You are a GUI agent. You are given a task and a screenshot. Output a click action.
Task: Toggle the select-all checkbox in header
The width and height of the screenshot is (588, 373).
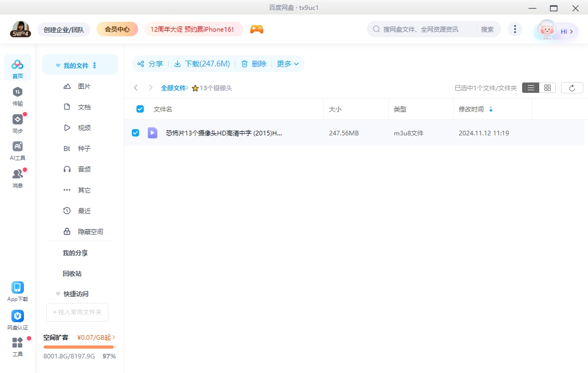(140, 109)
